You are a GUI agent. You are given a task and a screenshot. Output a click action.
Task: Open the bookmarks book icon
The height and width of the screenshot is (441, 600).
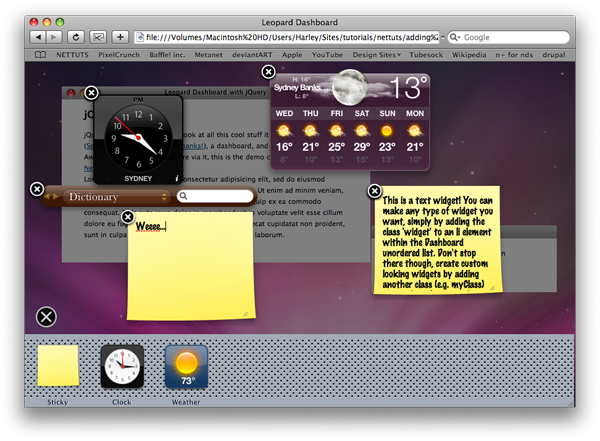(41, 55)
